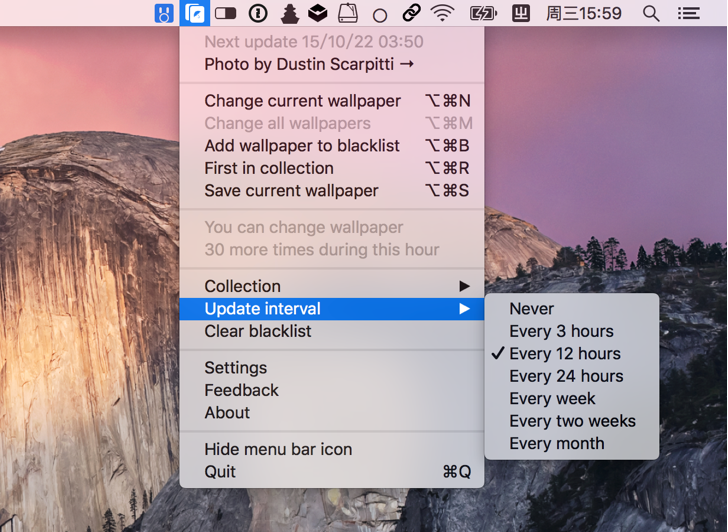Choose Change current wallpaper
This screenshot has height=532, width=728.
pos(332,101)
